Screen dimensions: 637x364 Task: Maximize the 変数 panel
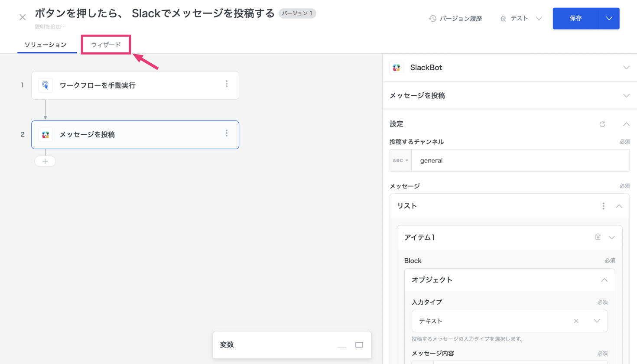359,345
